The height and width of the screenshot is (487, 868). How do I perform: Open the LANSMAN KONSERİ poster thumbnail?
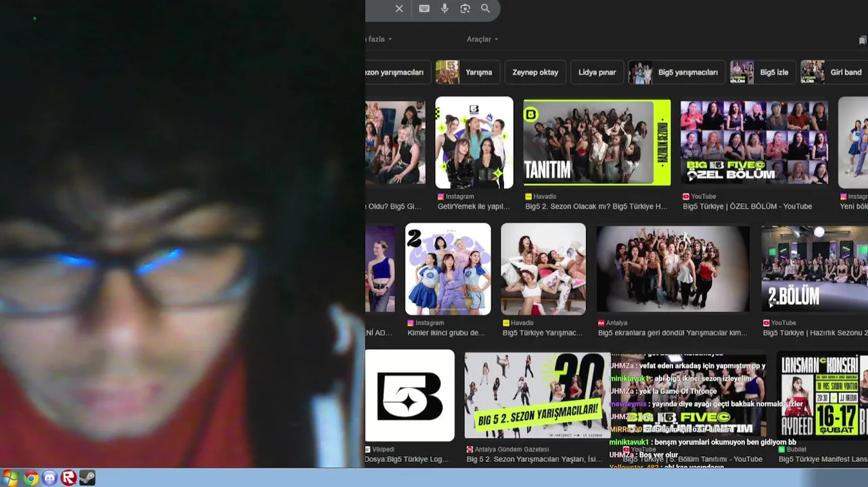[x=822, y=396]
